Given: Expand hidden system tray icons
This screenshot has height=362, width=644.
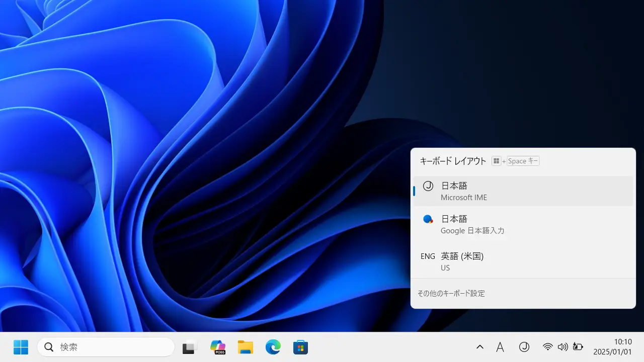Looking at the screenshot, I should pyautogui.click(x=480, y=347).
